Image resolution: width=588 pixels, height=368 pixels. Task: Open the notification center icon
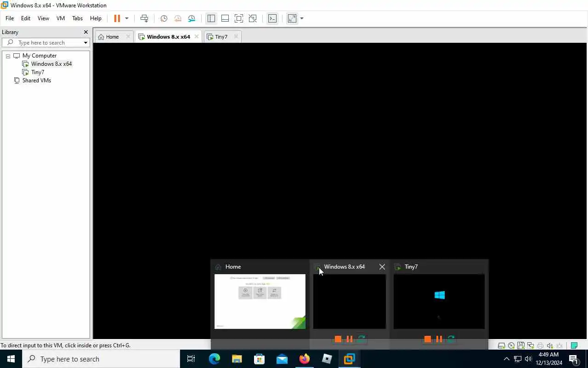tap(574, 359)
